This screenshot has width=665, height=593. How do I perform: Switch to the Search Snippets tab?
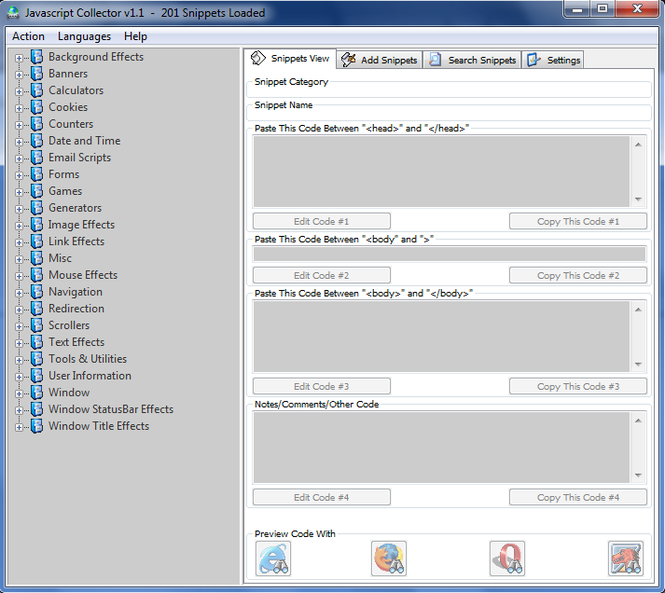click(472, 60)
